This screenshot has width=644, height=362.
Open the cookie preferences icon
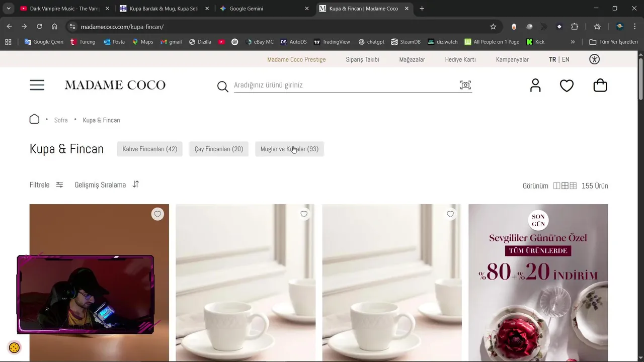[14, 347]
